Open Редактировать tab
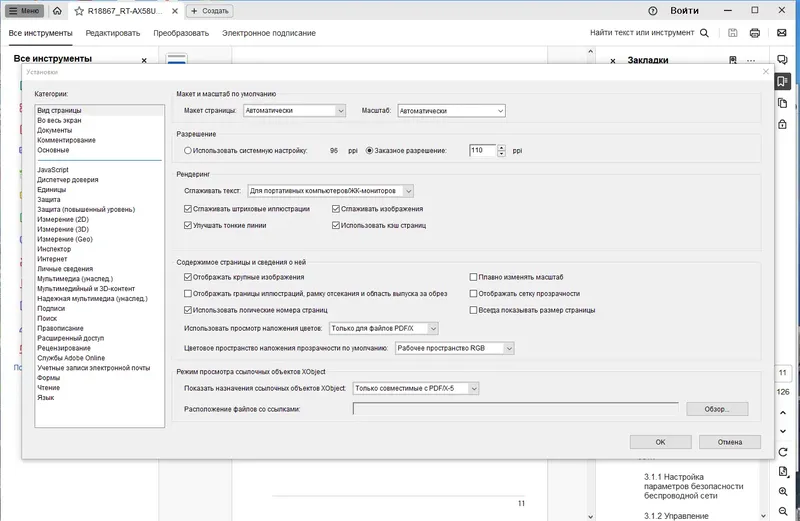Viewport: 800px width, 521px height. (x=113, y=33)
